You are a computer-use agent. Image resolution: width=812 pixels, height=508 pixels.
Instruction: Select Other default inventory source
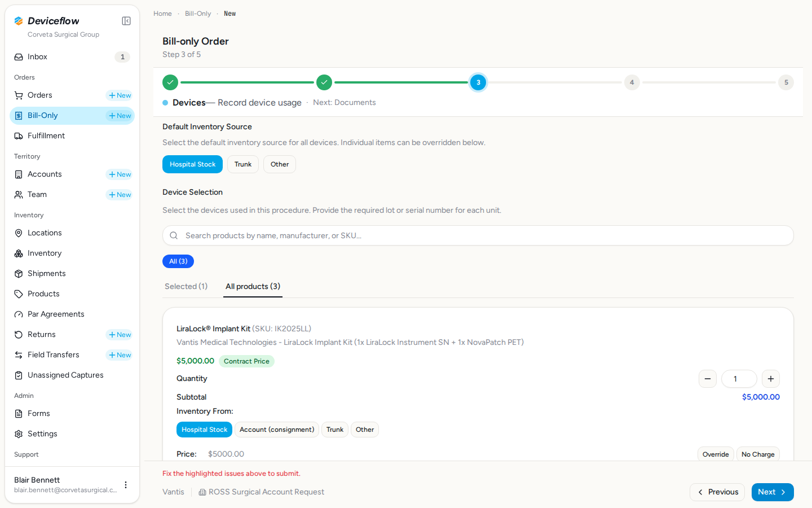(280, 164)
